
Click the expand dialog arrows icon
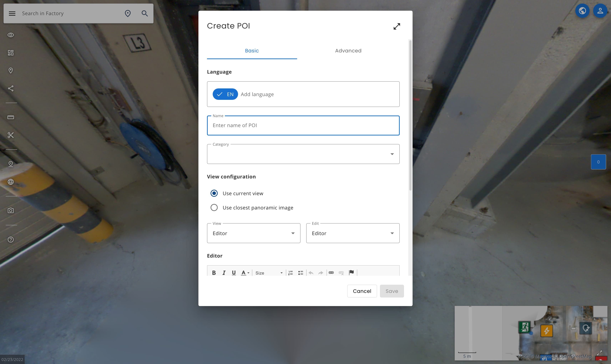(397, 26)
